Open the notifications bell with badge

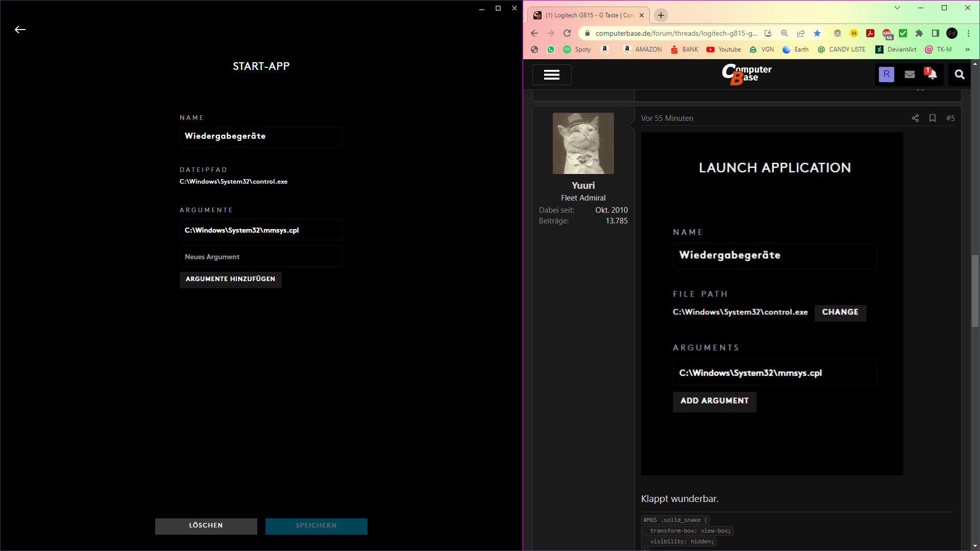(x=932, y=74)
